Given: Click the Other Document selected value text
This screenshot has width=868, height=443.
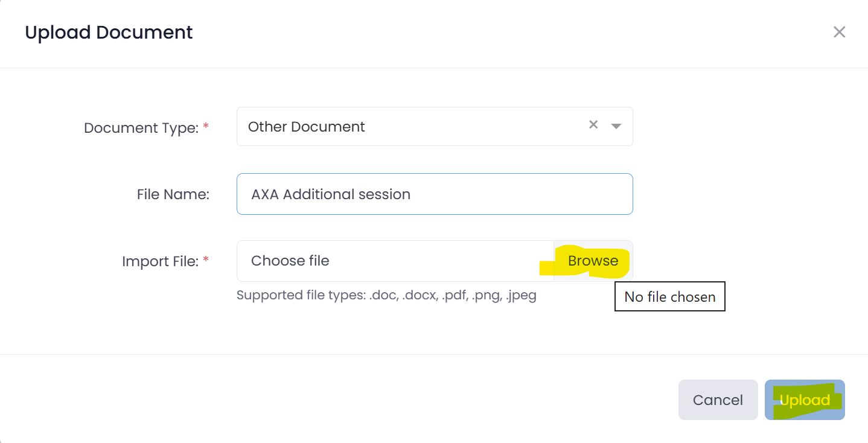Looking at the screenshot, I should pyautogui.click(x=307, y=127).
